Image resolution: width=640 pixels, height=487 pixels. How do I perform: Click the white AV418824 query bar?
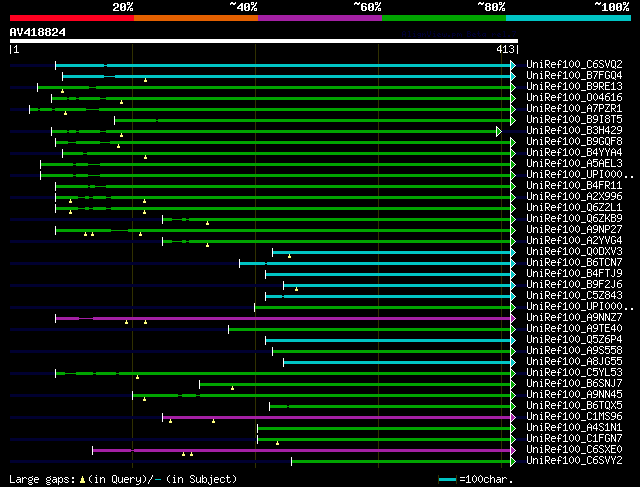(x=264, y=41)
